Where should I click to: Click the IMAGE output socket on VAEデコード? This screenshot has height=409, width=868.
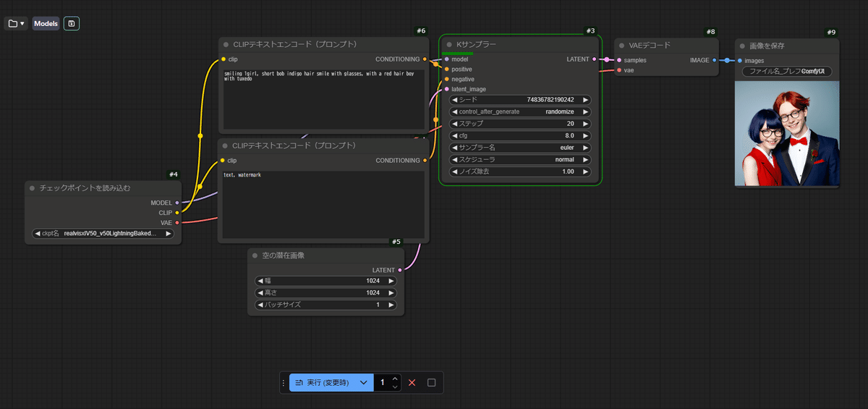(715, 60)
